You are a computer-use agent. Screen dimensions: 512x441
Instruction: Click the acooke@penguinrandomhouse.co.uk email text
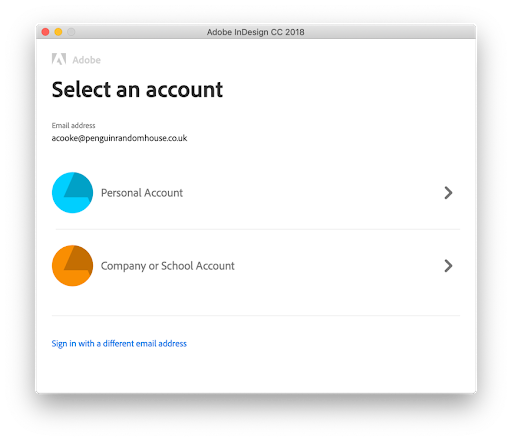point(119,138)
